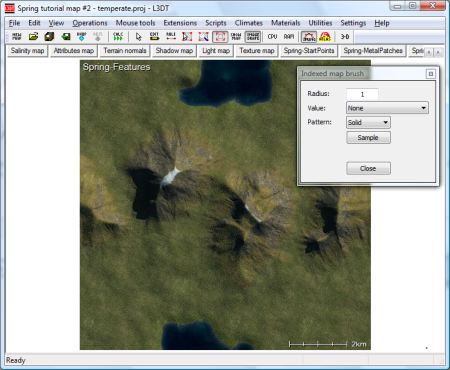The width and height of the screenshot is (450, 370).
Task: Click the Sample button
Action: (x=368, y=138)
